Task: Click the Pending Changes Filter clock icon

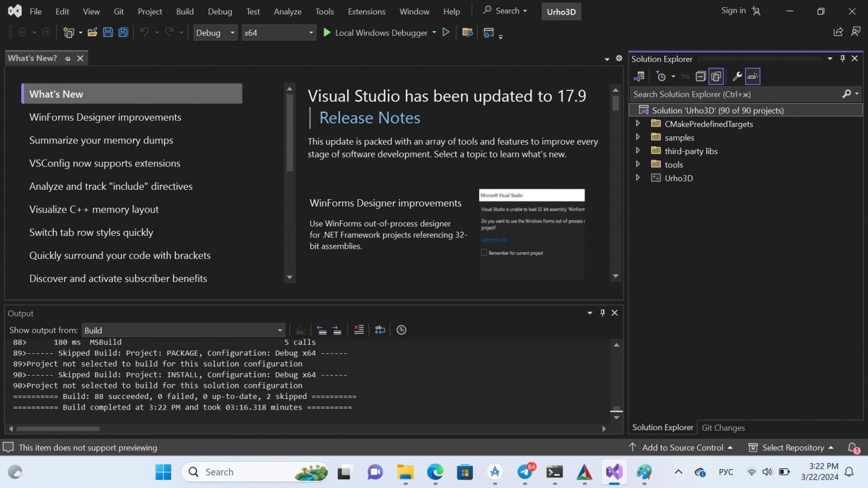Action: pyautogui.click(x=661, y=76)
